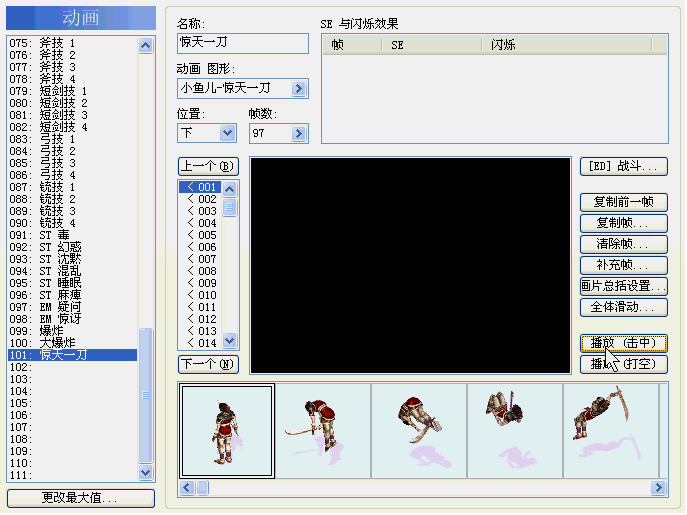Select animation 100: 大爆炸

click(x=72, y=343)
